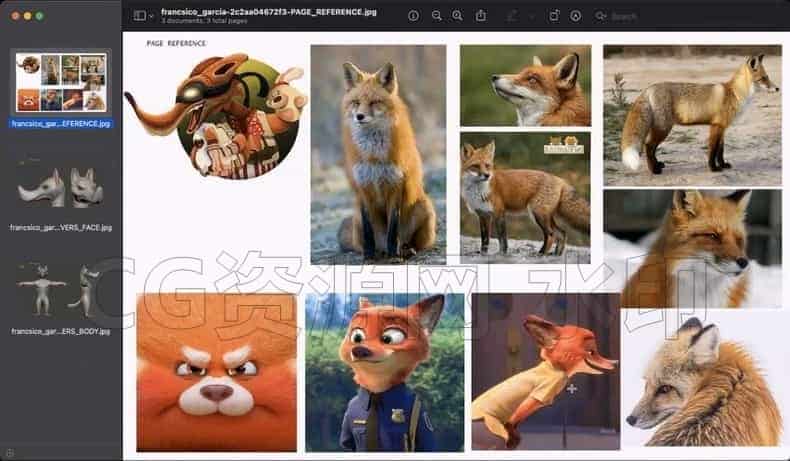
Task: Toggle the sidebar view button
Action: tap(140, 16)
